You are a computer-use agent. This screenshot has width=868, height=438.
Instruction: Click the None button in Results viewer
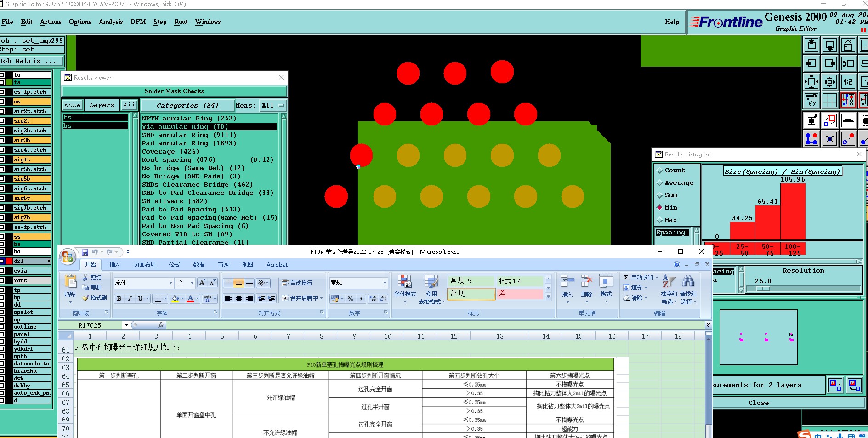point(73,105)
